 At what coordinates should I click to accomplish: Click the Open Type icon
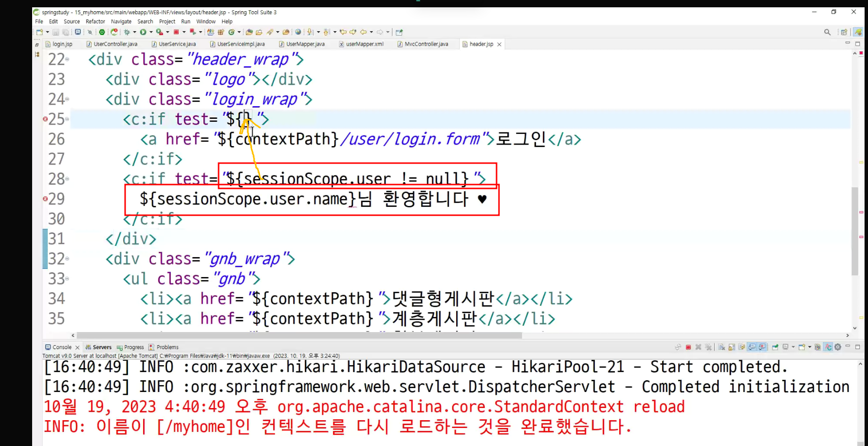[249, 32]
